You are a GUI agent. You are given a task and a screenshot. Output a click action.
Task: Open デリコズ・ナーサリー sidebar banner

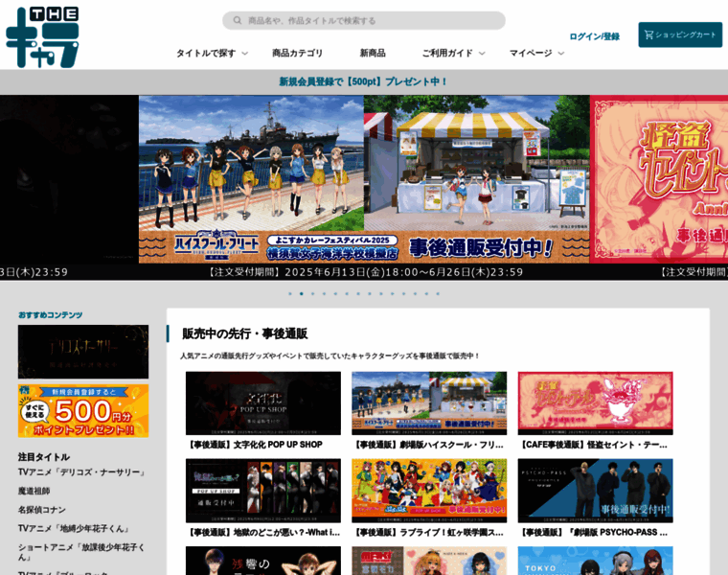(x=83, y=352)
